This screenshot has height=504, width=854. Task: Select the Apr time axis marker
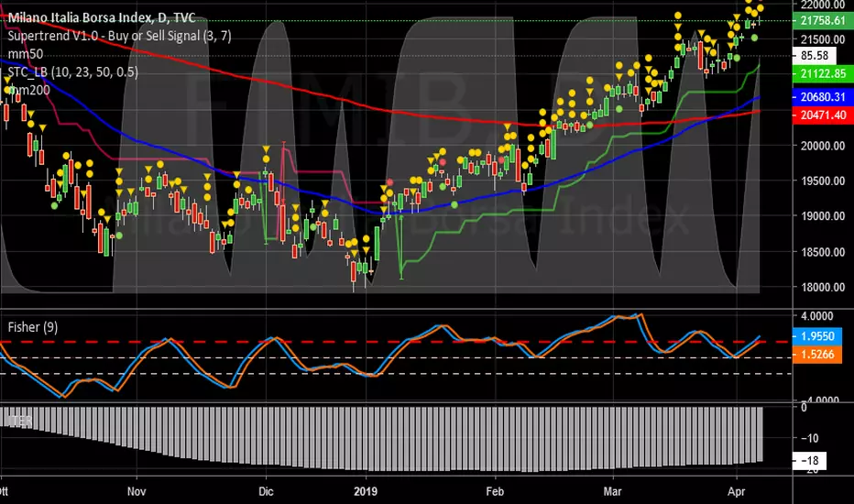point(736,491)
